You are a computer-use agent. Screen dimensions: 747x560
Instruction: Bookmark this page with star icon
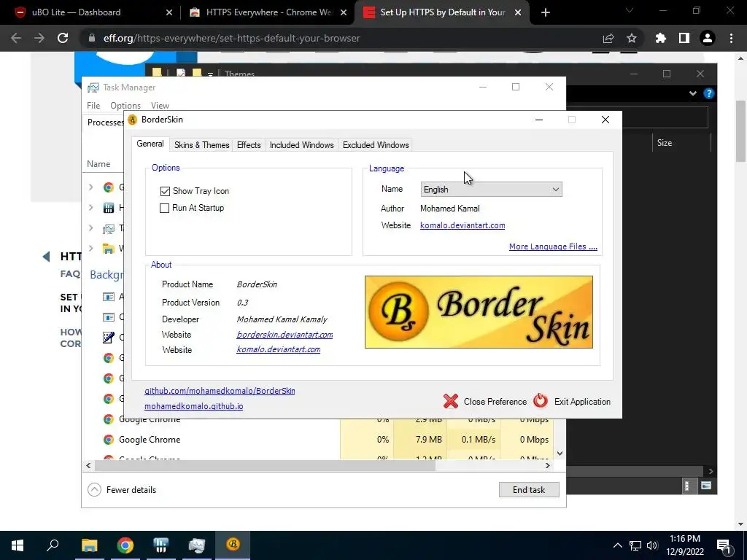click(631, 38)
